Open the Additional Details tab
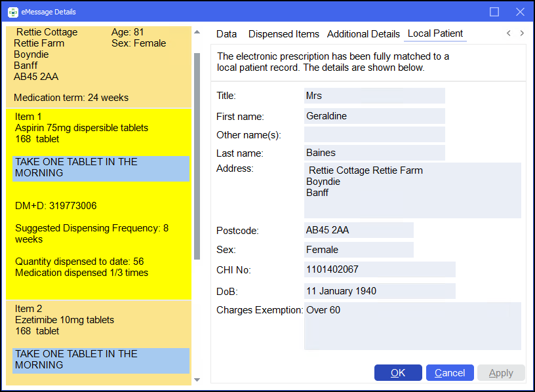The image size is (535, 392). pyautogui.click(x=363, y=34)
